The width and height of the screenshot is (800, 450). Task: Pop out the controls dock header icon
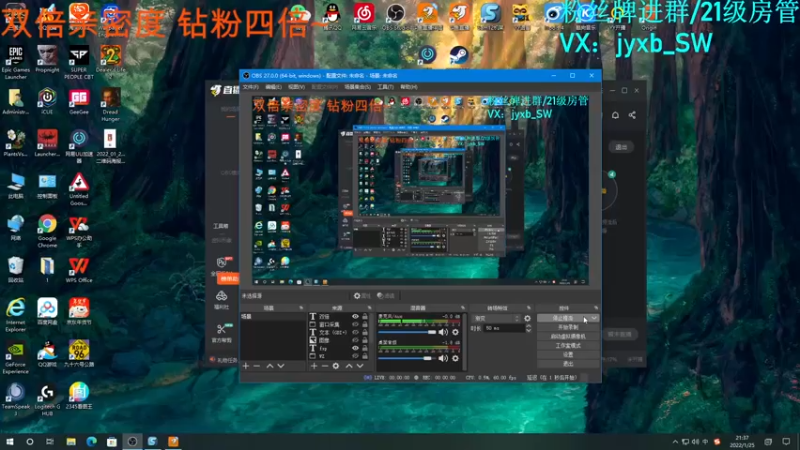pyautogui.click(x=595, y=308)
